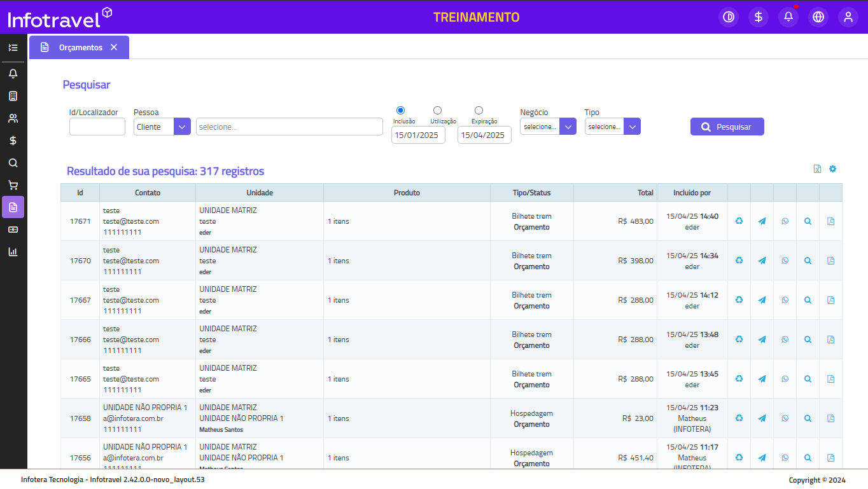Expand the Negócio dropdown

pos(568,127)
